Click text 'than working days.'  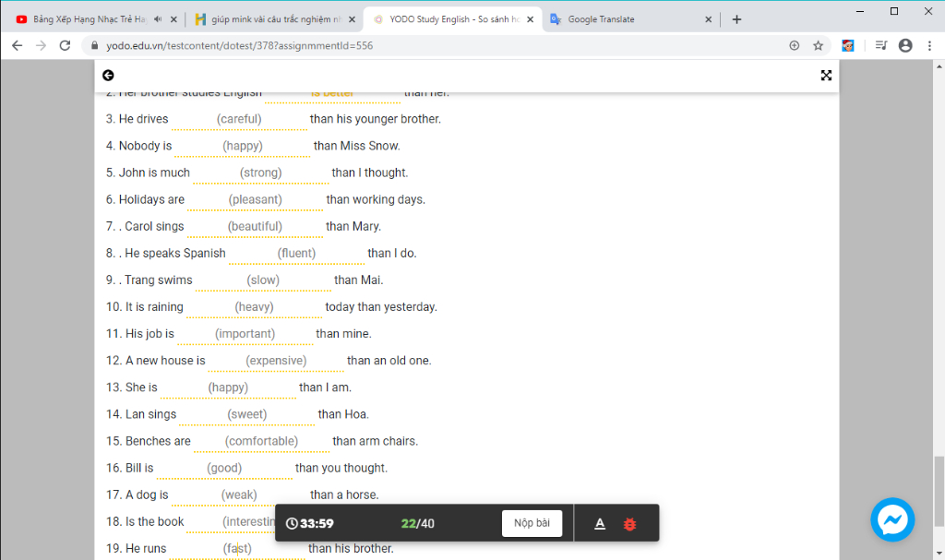tap(377, 199)
